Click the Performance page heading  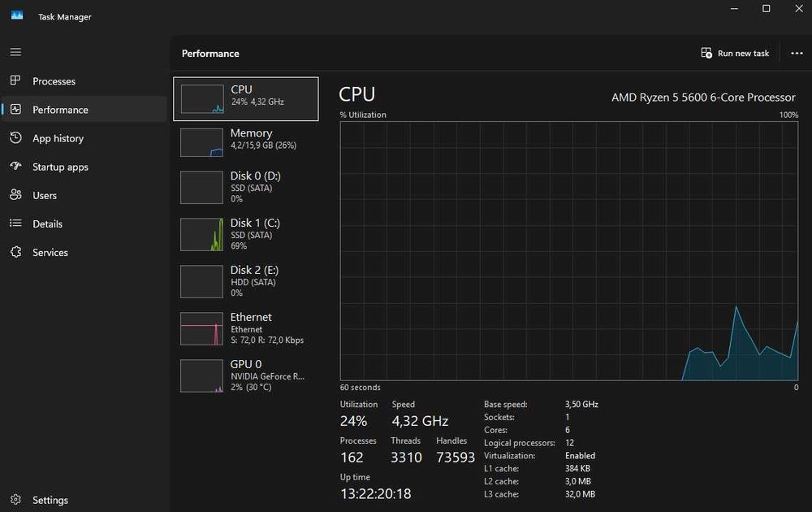coord(210,54)
